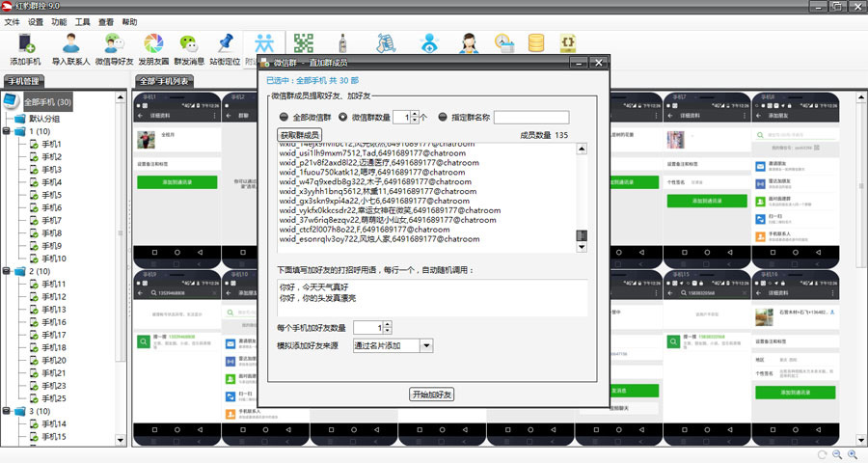Select the 默认分组 folder
Screen dimensions: 868x463
pyautogui.click(x=44, y=119)
